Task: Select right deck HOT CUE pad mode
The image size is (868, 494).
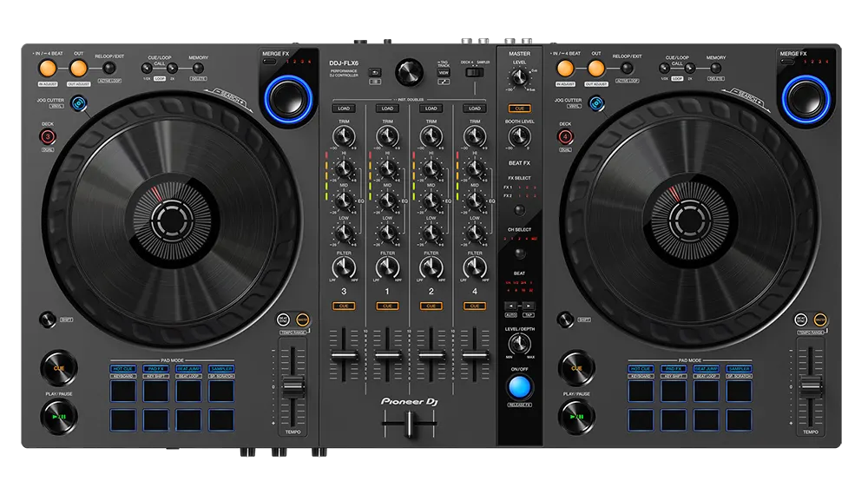Action: tap(641, 369)
